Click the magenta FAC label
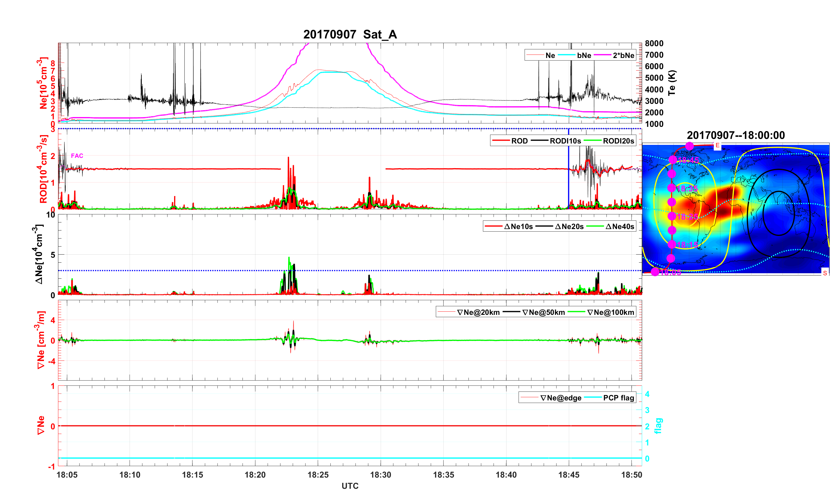The width and height of the screenshot is (834, 504). pyautogui.click(x=77, y=156)
